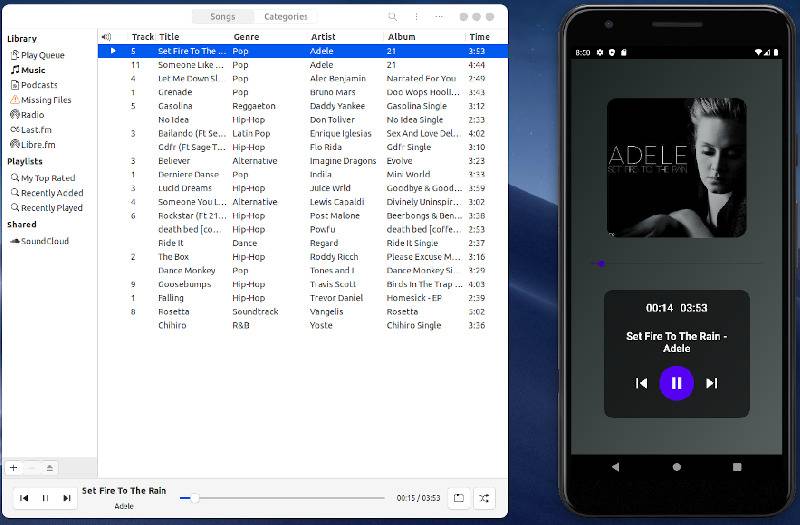Open the horizontal three-dot menu in header

(x=439, y=17)
